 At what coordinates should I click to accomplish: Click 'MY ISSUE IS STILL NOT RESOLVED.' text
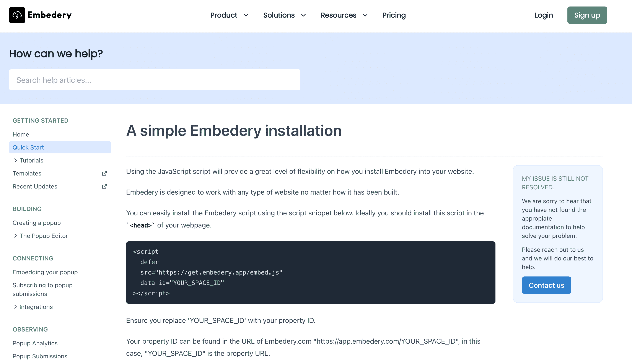coord(555,183)
